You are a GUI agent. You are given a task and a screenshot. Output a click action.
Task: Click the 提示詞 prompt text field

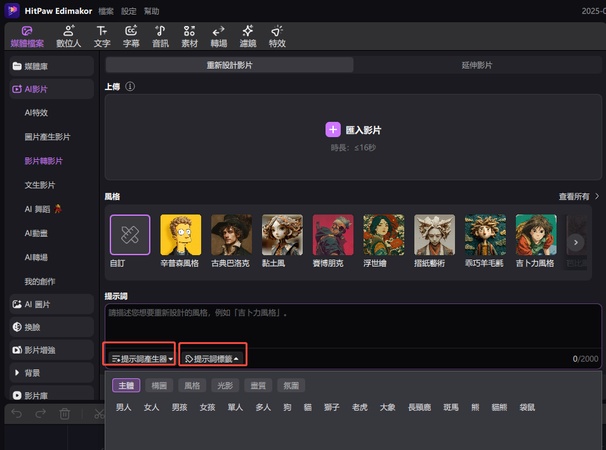point(350,325)
